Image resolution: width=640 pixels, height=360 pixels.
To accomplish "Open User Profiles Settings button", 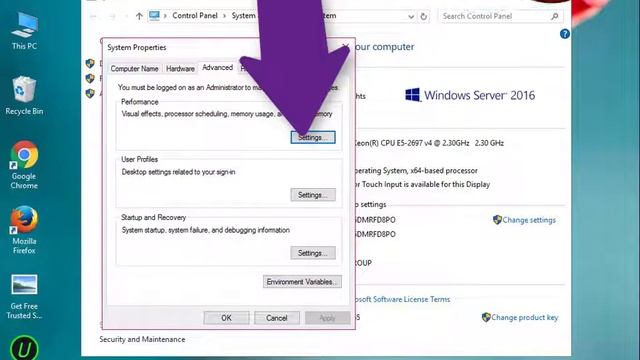I will [313, 195].
